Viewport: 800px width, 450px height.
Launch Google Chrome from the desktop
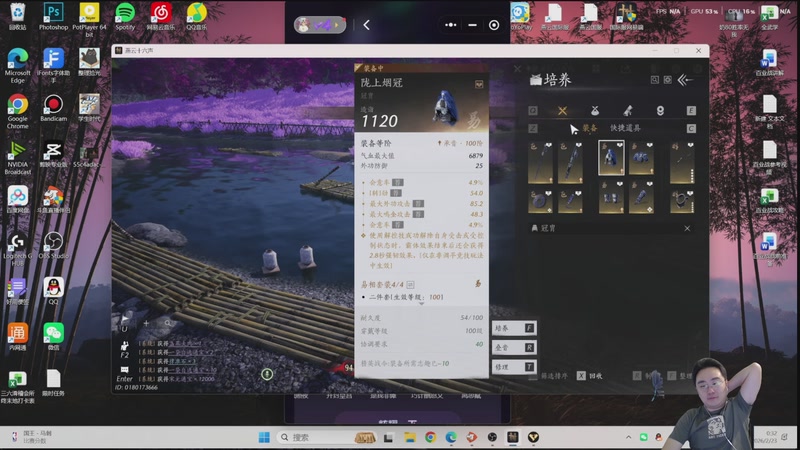pyautogui.click(x=17, y=111)
